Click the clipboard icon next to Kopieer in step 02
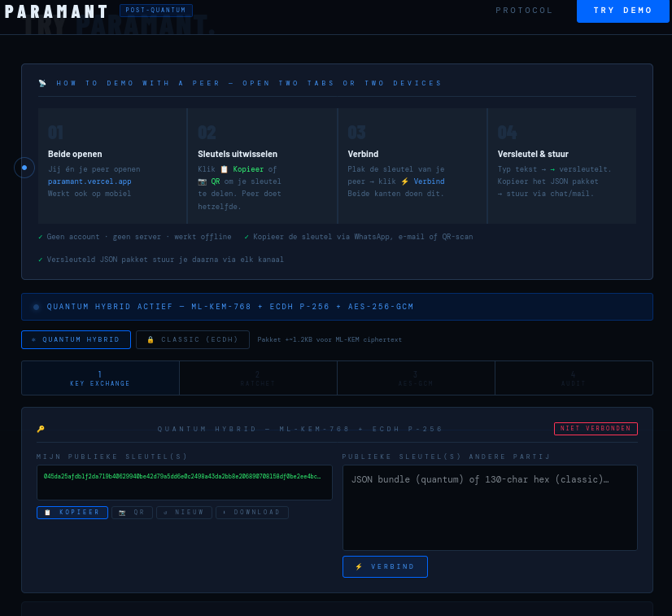 tap(225, 169)
